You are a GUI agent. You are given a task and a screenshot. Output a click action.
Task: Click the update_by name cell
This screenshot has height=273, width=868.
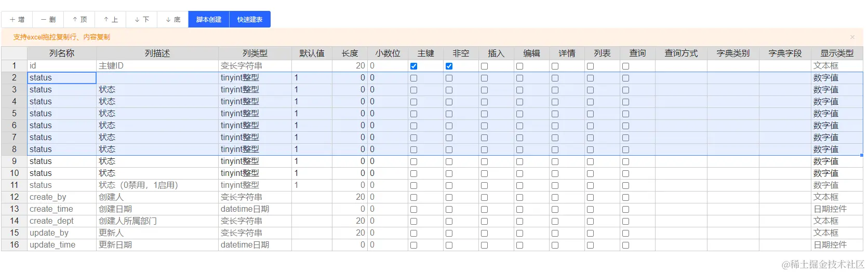(62, 233)
